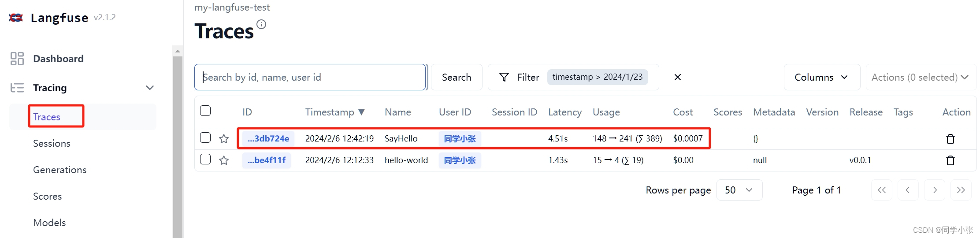Open the Columns dropdown
This screenshot has width=980, height=238.
pyautogui.click(x=822, y=77)
